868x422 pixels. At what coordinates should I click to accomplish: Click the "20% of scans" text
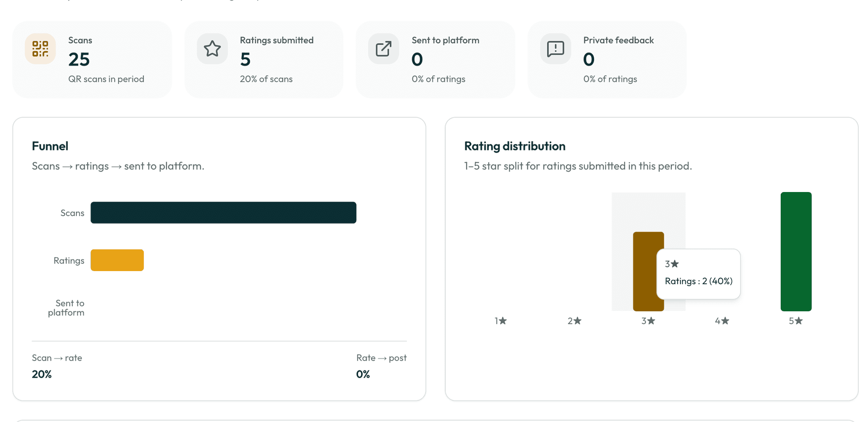(x=266, y=79)
